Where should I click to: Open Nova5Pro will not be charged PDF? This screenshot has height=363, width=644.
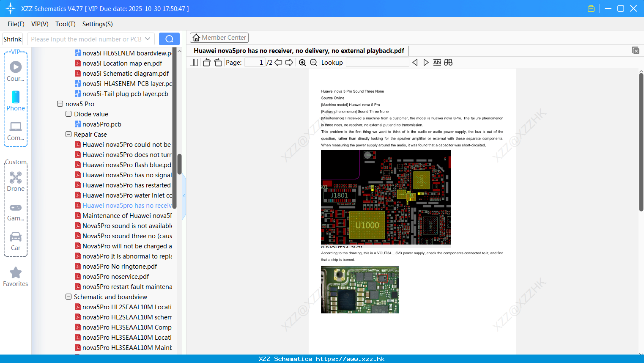tap(127, 246)
